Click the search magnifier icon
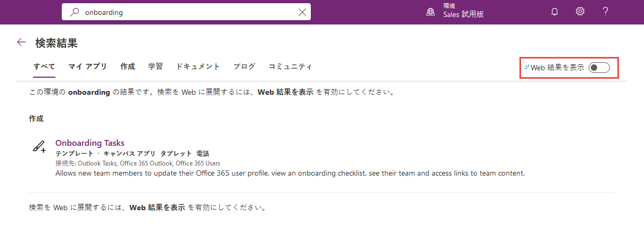 75,12
